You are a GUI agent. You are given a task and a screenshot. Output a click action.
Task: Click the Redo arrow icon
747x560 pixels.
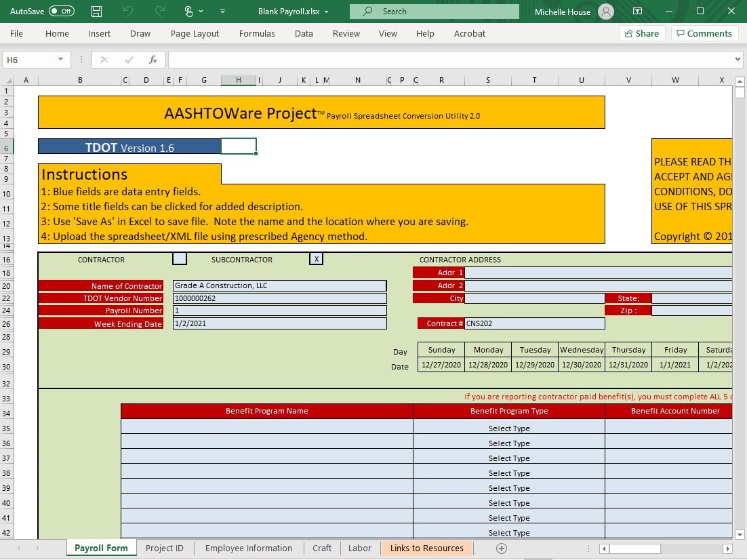coord(159,12)
